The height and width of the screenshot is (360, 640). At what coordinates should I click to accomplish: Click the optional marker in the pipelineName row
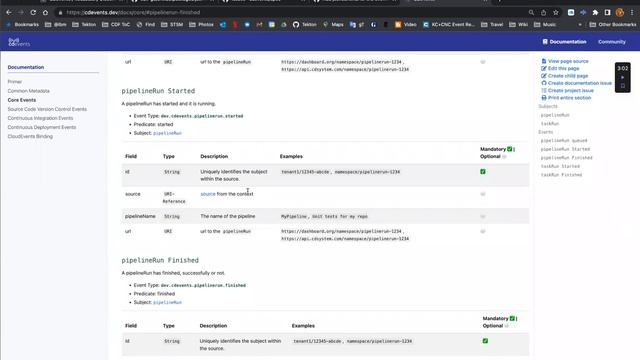click(483, 216)
